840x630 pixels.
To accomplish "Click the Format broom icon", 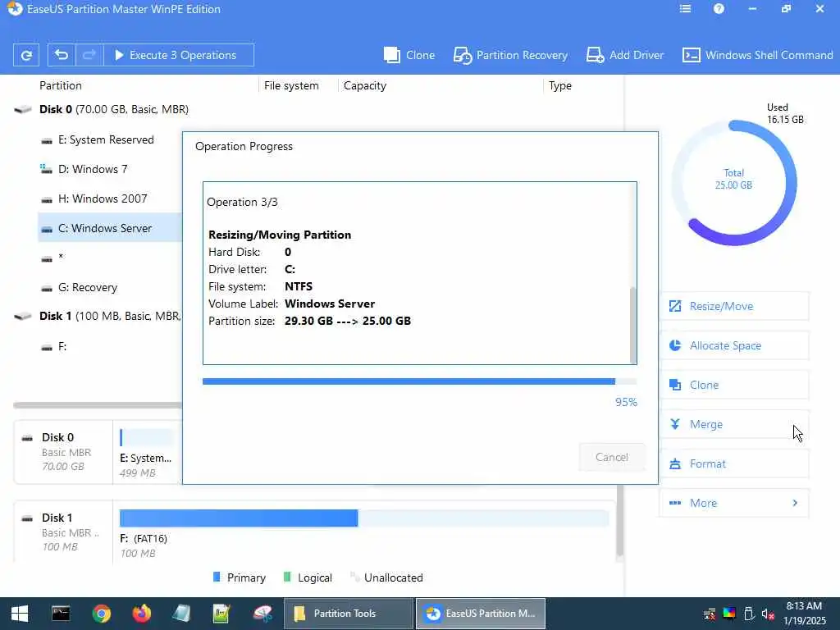I will (675, 464).
